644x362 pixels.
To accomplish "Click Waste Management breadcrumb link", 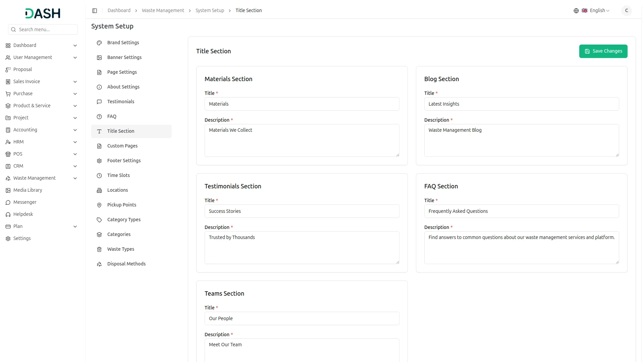I will pyautogui.click(x=163, y=11).
